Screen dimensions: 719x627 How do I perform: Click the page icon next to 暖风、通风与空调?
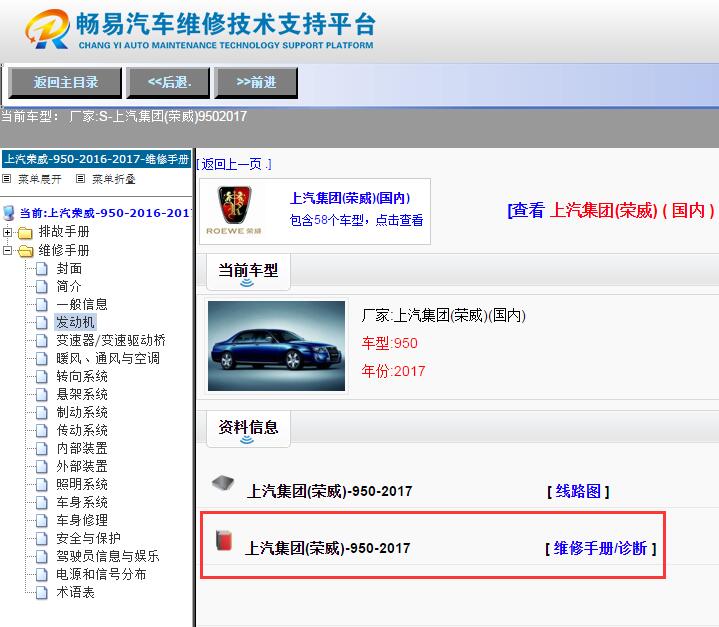(x=42, y=359)
